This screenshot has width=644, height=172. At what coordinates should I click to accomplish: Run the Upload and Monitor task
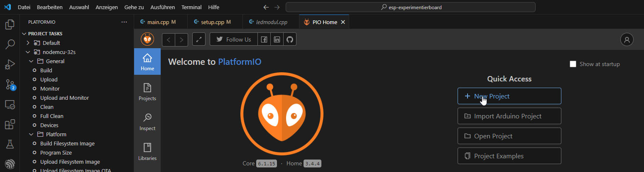64,98
